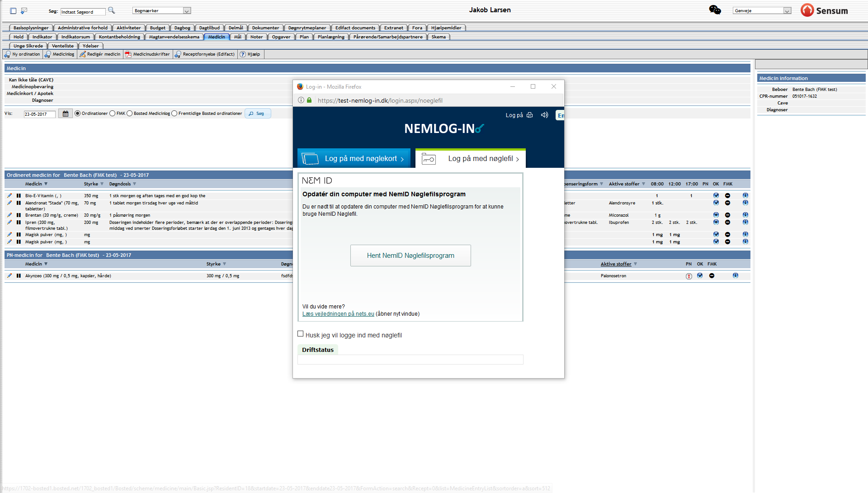Screen dimensions: 868x493
Task: Click the padlock icon in Firefox address bar
Action: (309, 100)
